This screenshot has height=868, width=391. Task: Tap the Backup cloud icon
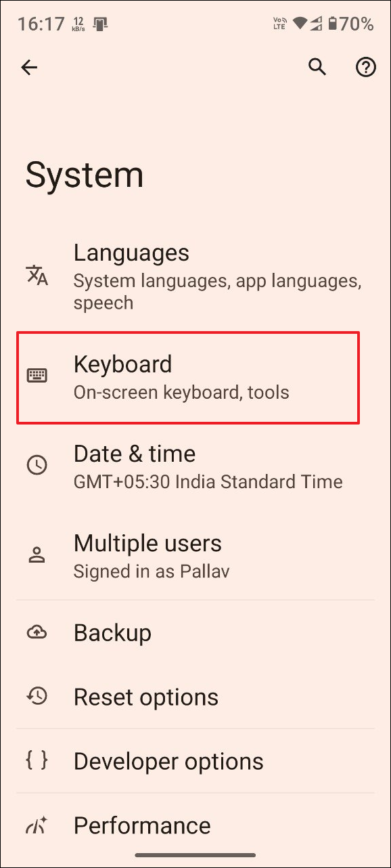[x=37, y=632]
